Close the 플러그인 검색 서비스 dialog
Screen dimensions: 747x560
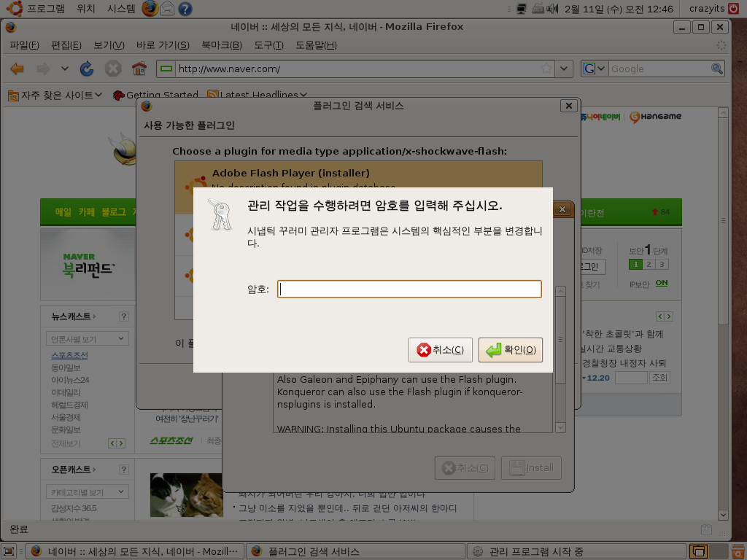click(568, 106)
